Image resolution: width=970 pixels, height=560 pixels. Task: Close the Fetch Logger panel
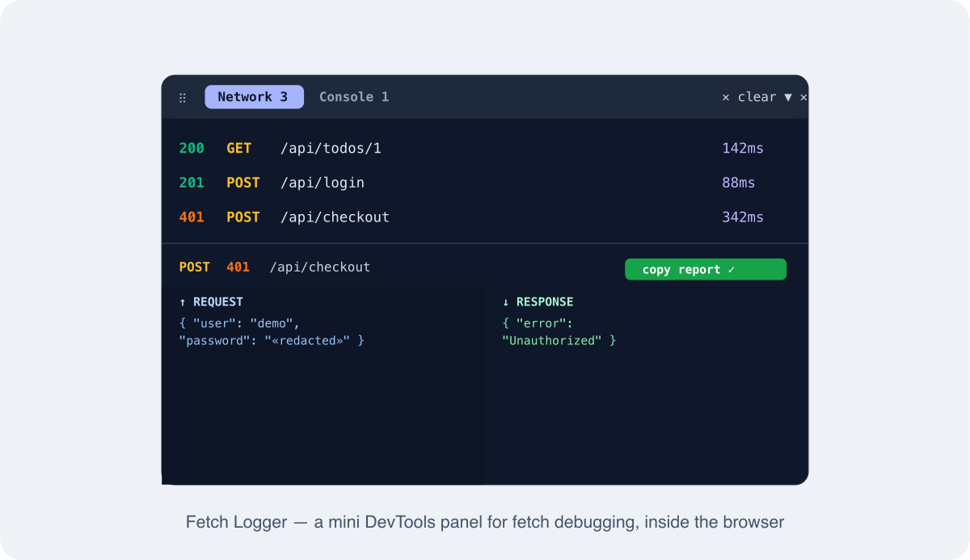803,97
